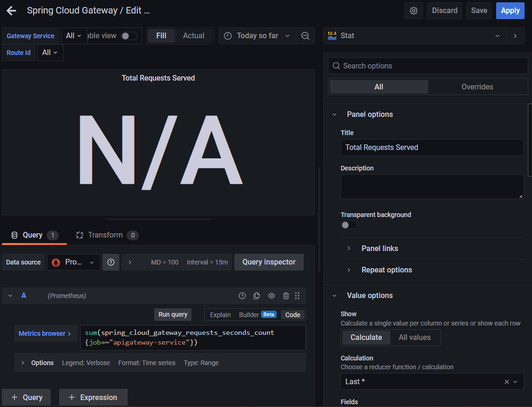Toggle the Table view switch
Viewport: 532px width, 407px height.
click(x=129, y=36)
